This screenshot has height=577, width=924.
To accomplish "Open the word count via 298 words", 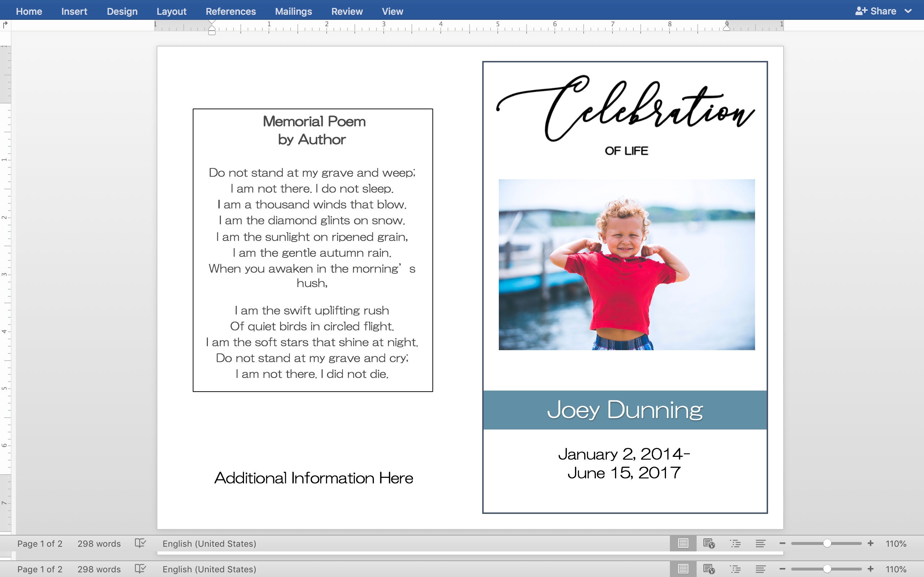I will (x=99, y=543).
